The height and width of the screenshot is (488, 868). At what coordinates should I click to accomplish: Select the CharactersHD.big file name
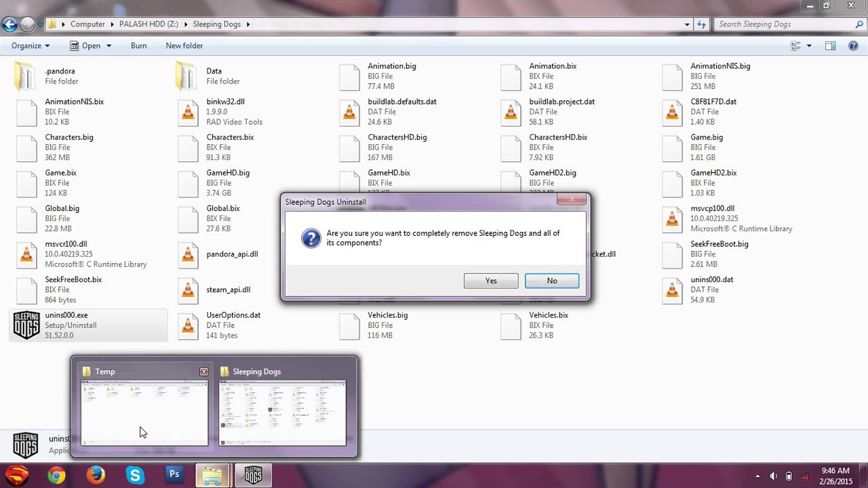(x=397, y=137)
